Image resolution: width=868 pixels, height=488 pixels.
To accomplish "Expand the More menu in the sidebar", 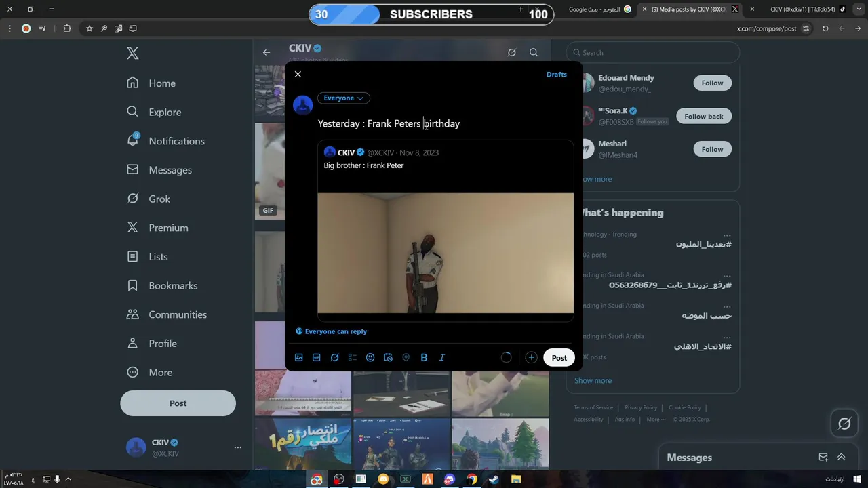I will (x=150, y=372).
